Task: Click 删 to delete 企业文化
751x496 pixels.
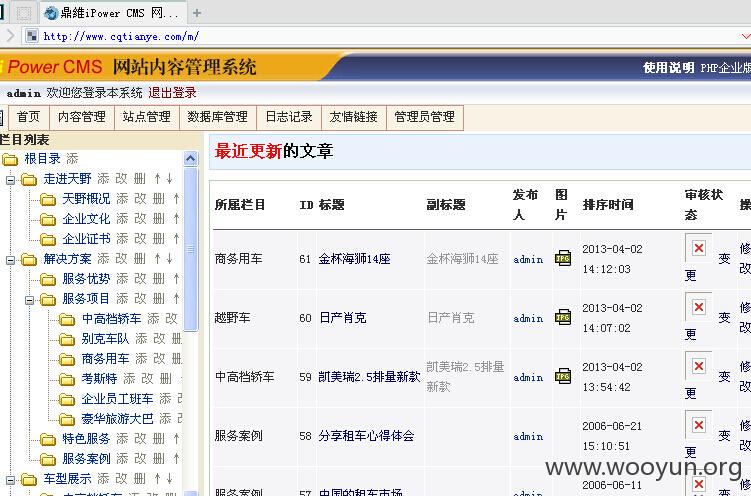Action: (x=159, y=219)
